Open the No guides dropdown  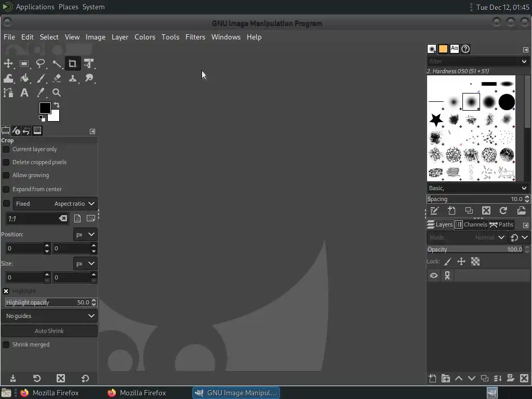pos(49,316)
